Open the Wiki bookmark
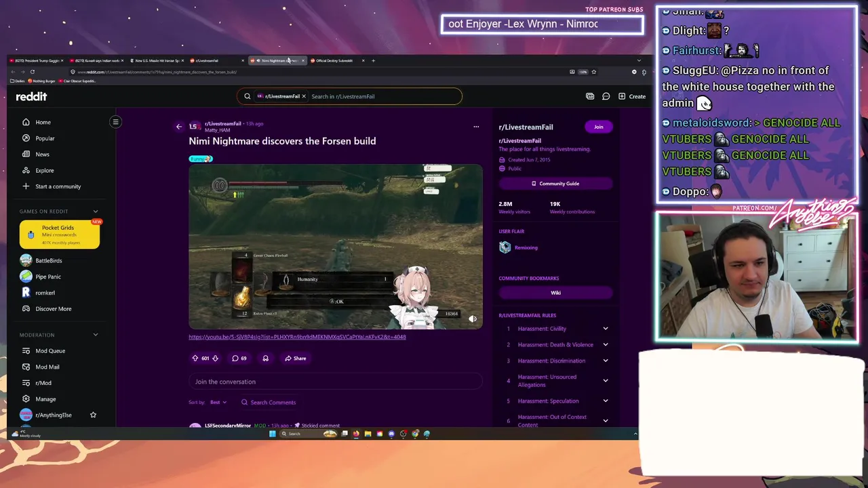The height and width of the screenshot is (488, 868). [556, 293]
